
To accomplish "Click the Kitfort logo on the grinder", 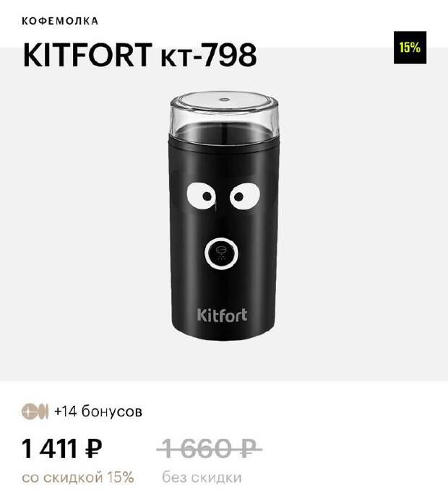I will tap(222, 316).
